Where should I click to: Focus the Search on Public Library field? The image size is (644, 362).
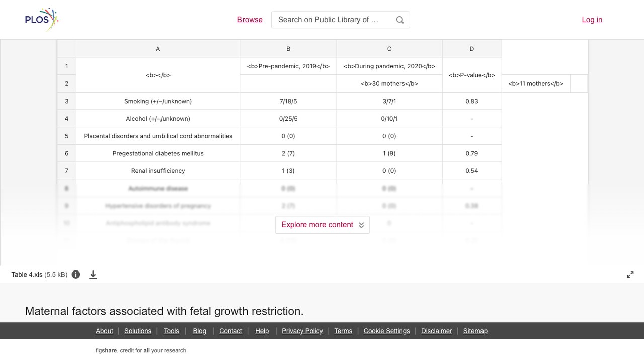(341, 20)
